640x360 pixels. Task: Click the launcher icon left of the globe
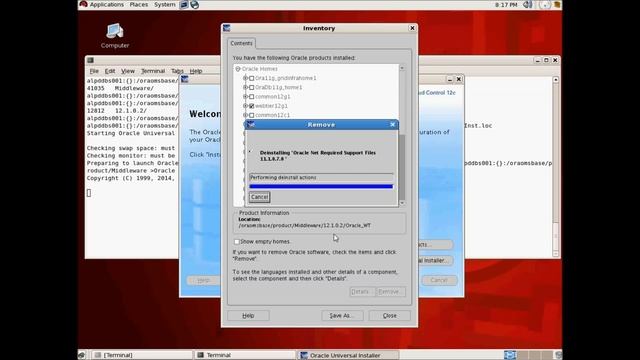tap(184, 5)
